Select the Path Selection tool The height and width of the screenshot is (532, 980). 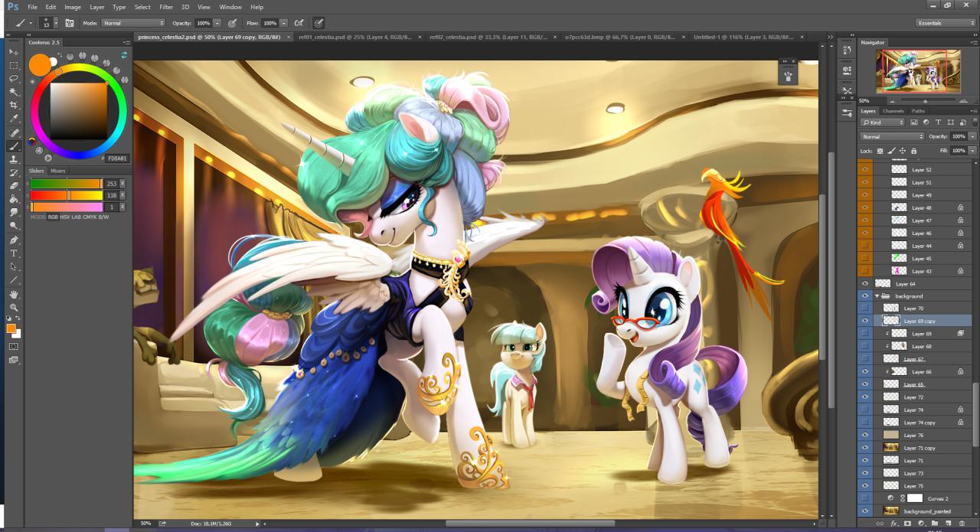click(14, 266)
